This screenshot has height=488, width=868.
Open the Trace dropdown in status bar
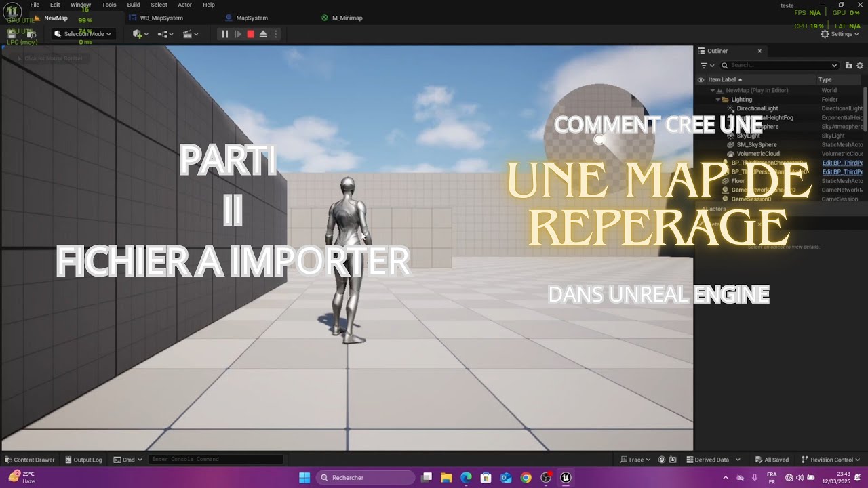tap(635, 460)
